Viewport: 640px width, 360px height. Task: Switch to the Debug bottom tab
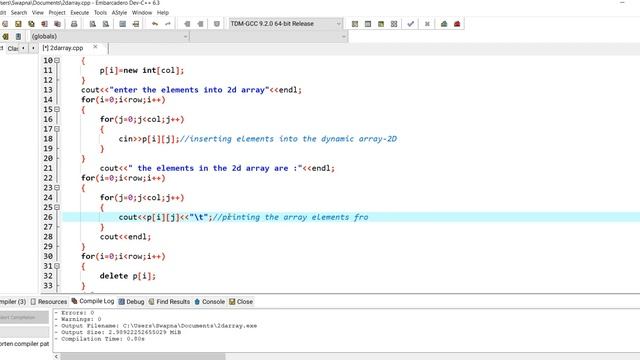131,302
